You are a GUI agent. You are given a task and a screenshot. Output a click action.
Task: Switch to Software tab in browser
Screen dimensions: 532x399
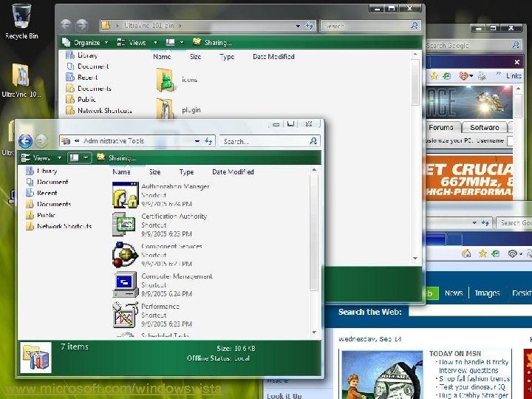pyautogui.click(x=485, y=128)
